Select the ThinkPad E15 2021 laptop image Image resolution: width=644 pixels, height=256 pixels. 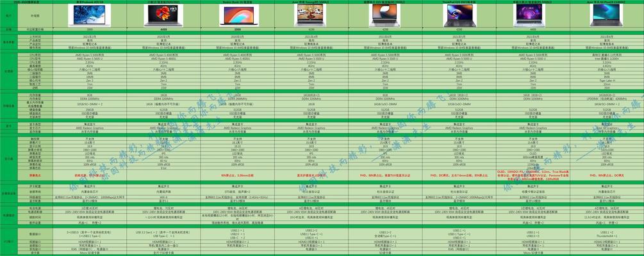tap(459, 15)
